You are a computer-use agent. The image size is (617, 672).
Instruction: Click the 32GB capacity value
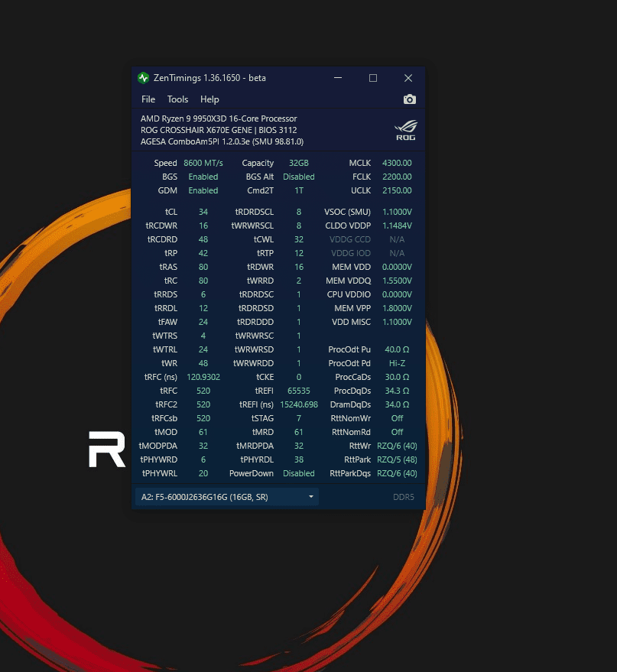[299, 164]
